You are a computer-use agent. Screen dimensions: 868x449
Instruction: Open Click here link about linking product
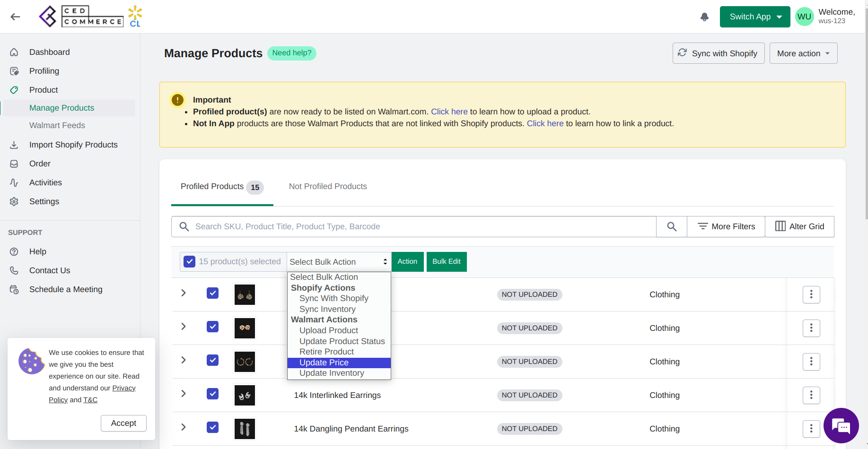click(x=545, y=123)
